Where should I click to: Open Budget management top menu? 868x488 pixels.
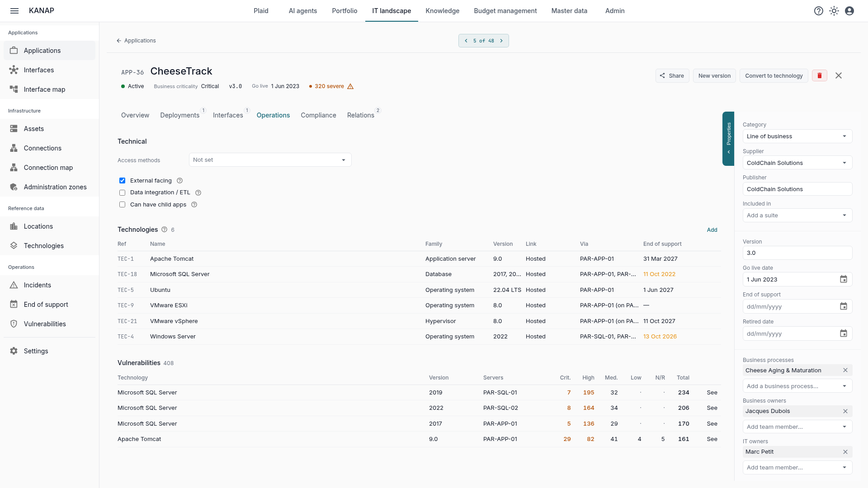[505, 11]
